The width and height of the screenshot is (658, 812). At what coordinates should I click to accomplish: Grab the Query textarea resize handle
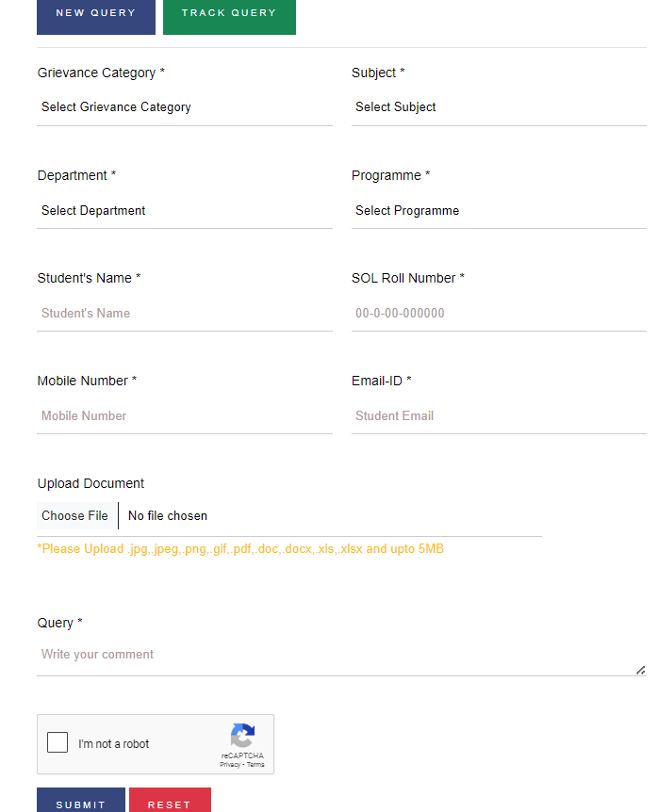[641, 670]
